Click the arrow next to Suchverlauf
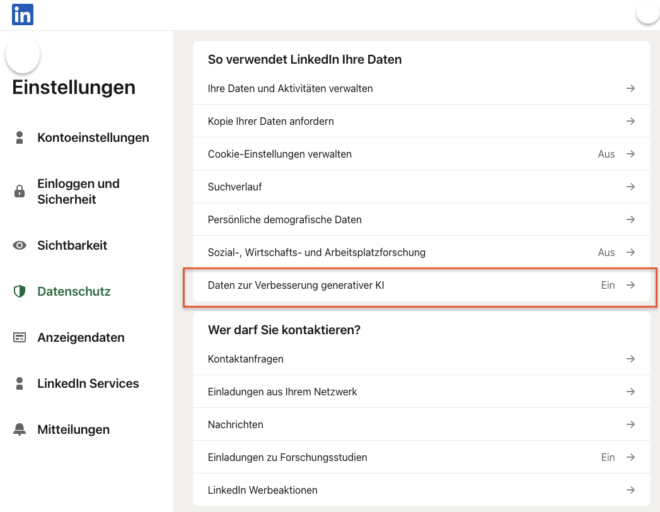This screenshot has height=512, width=660. 630,187
